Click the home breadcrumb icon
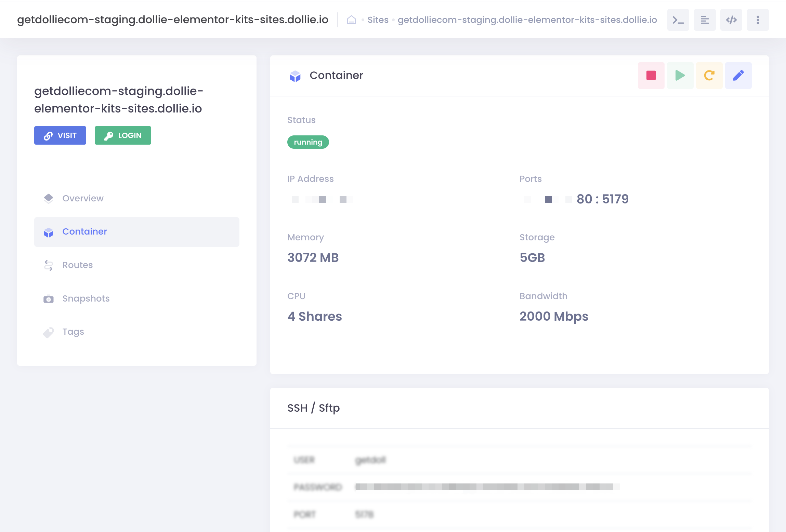 351,19
